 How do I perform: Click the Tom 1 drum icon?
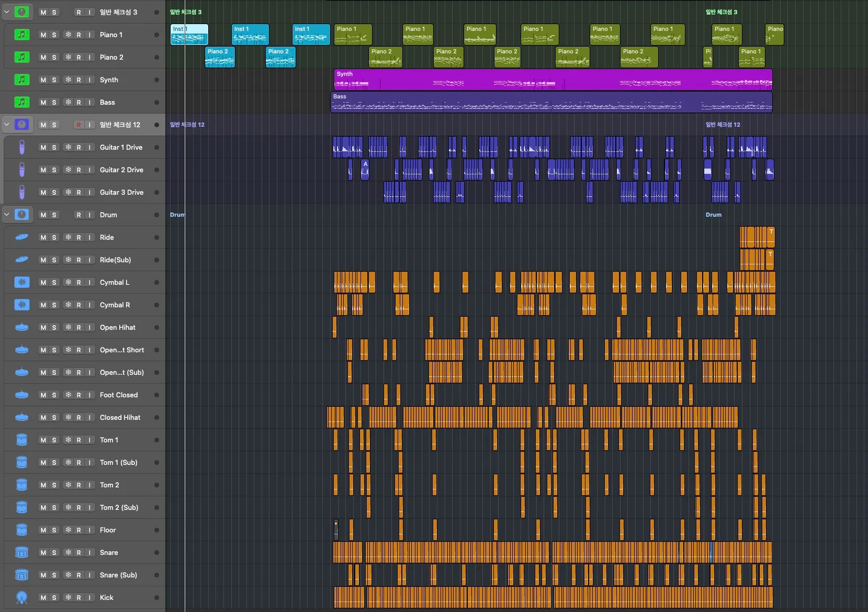click(x=21, y=440)
